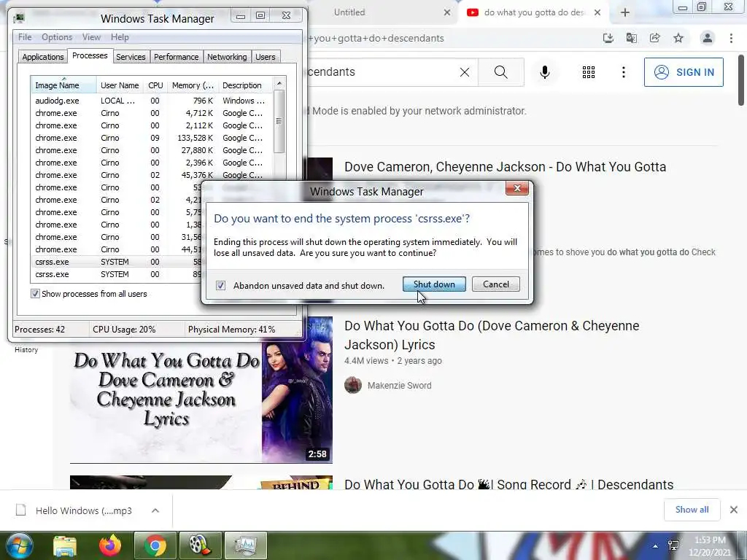The height and width of the screenshot is (560, 747).
Task: Open the View menu in Task Manager
Action: (91, 37)
